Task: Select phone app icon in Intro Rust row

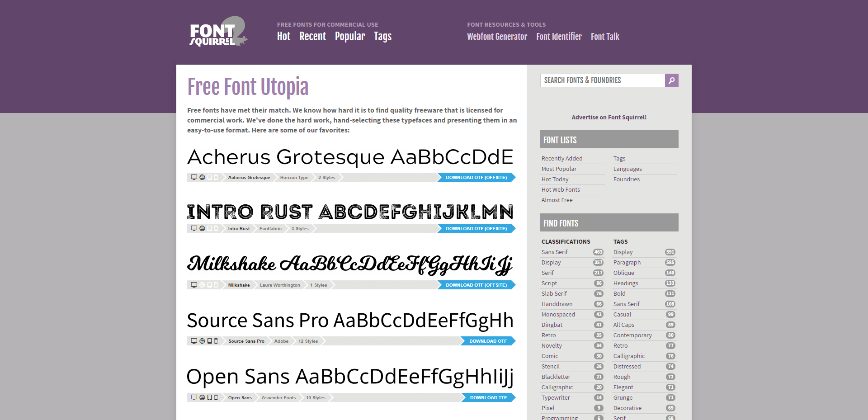Action: tap(216, 228)
